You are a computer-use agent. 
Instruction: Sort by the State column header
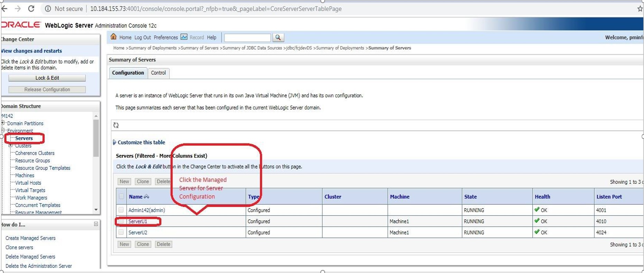point(470,197)
